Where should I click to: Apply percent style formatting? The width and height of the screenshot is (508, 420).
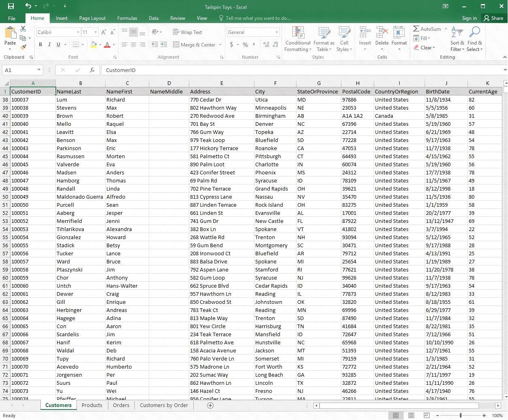(x=245, y=45)
